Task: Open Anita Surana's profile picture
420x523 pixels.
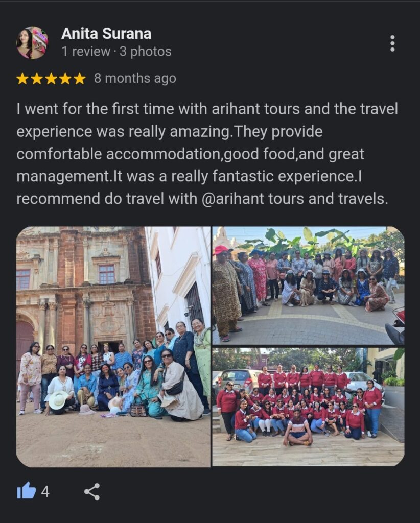Action: coord(32,43)
